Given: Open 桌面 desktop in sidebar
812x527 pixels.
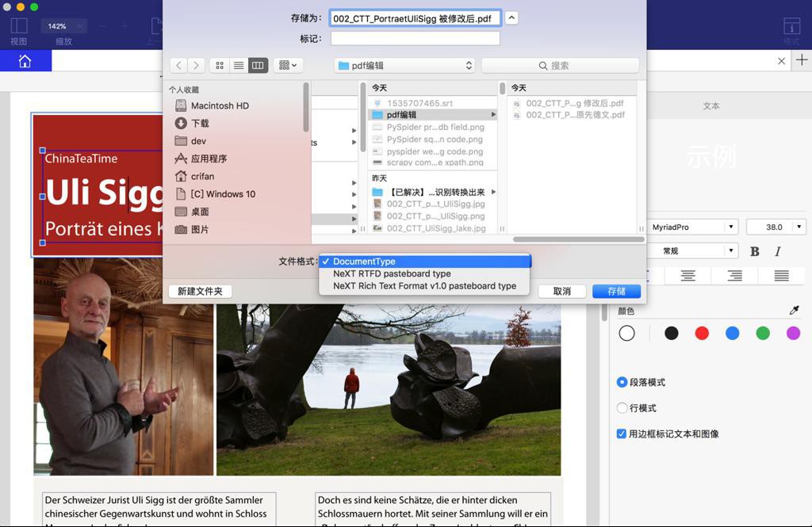Looking at the screenshot, I should tap(199, 212).
